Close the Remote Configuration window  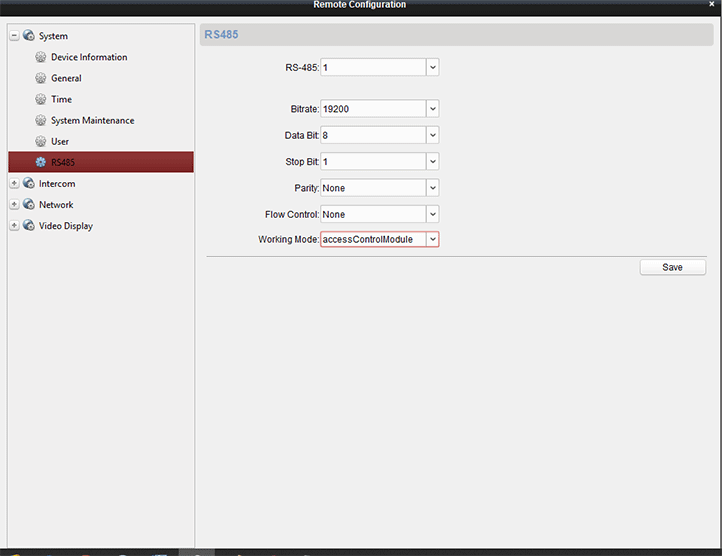pos(711,4)
